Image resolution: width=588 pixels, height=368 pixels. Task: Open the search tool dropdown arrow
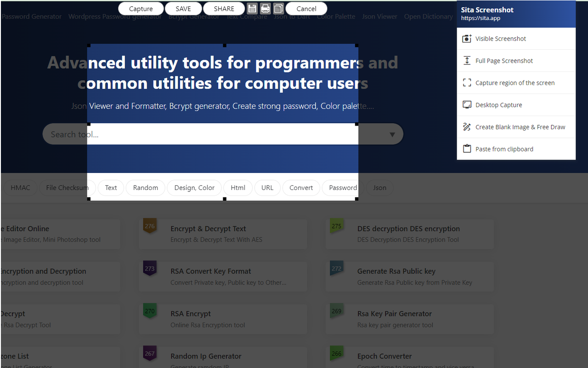(392, 134)
